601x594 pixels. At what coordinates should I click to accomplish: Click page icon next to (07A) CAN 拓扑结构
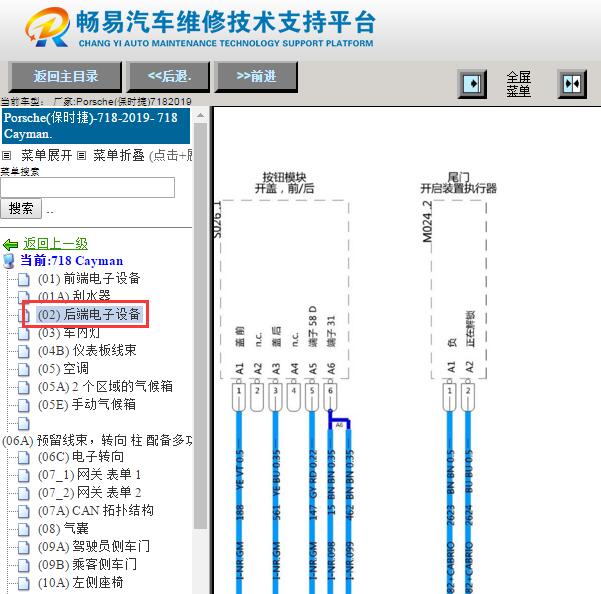point(23,512)
